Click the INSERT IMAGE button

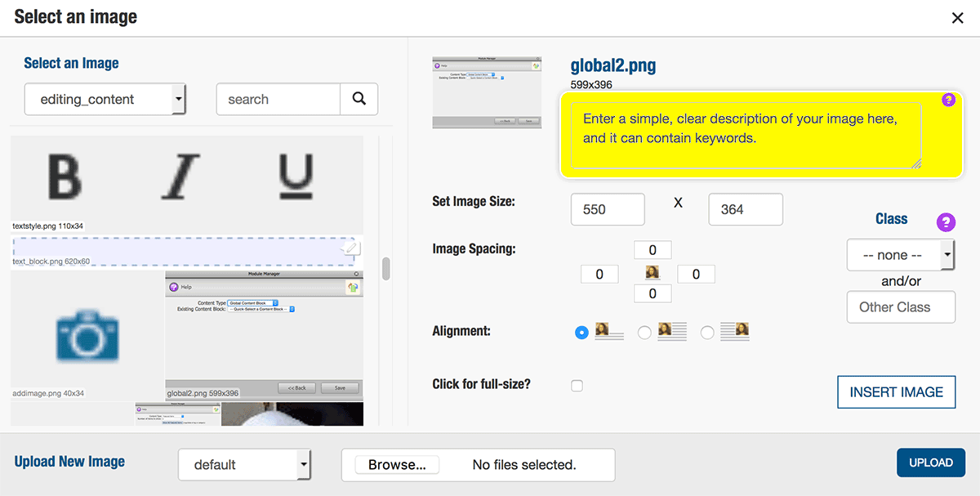[x=897, y=392]
